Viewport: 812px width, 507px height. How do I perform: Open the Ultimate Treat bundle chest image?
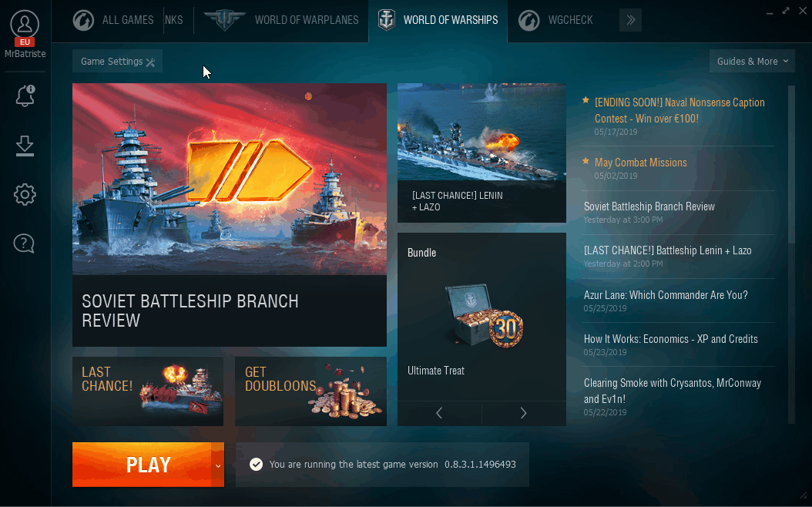(483, 316)
